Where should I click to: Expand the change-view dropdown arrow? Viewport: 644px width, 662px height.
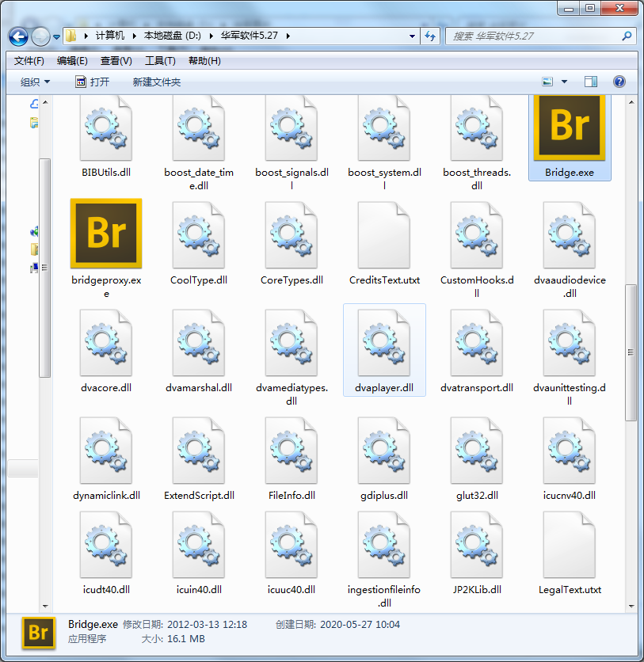tap(563, 81)
